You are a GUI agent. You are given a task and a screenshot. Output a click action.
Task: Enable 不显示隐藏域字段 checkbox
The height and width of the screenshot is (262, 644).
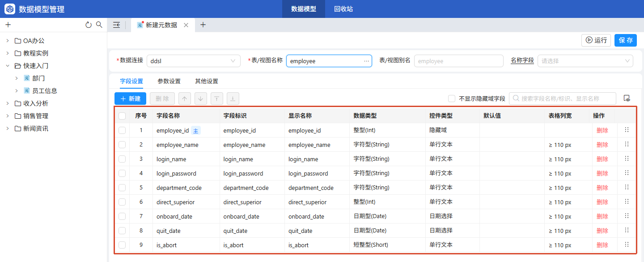[x=452, y=99]
